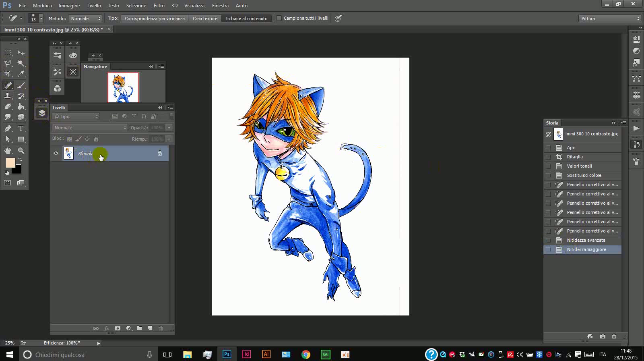Viewport: 644px width, 361px height.
Task: Select the Rectangle shape tool
Action: tap(21, 139)
